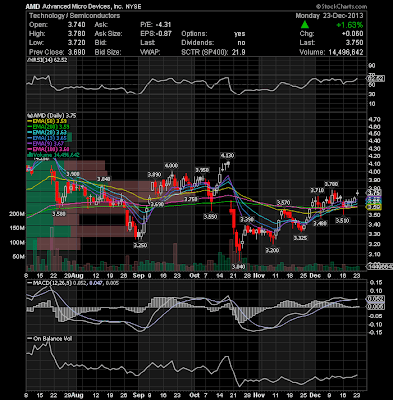Click the 4.000 high price annotation

[x=171, y=166]
